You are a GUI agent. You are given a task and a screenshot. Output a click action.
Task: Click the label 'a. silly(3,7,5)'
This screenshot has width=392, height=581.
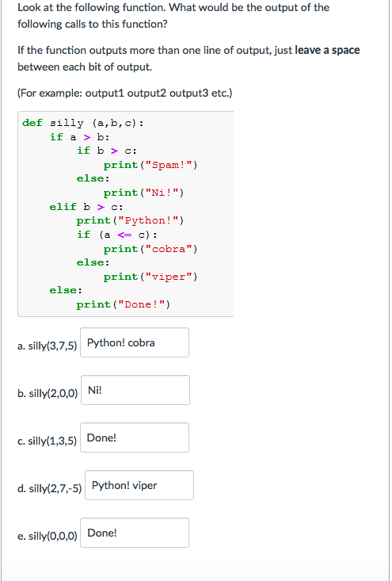(x=47, y=346)
